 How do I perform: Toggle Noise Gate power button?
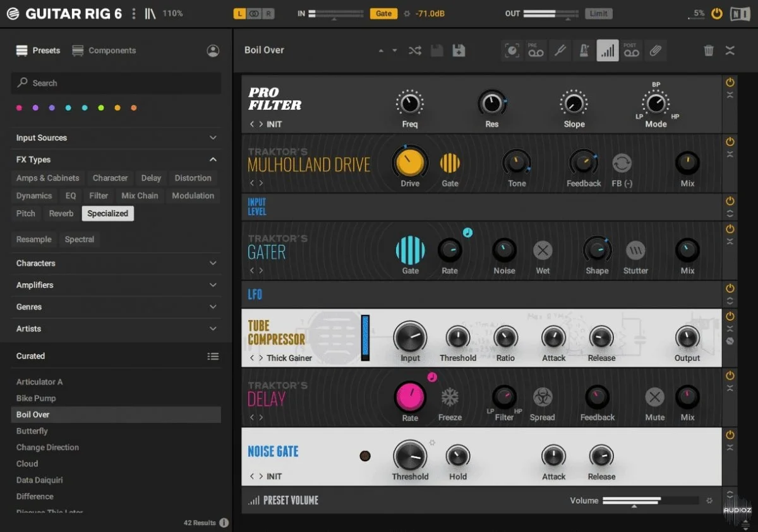tap(730, 435)
